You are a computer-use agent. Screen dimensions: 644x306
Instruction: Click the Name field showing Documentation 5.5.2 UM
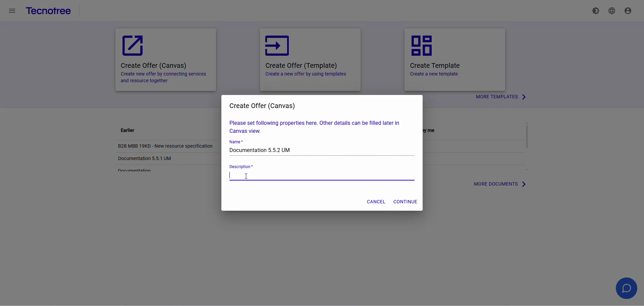[x=322, y=150]
